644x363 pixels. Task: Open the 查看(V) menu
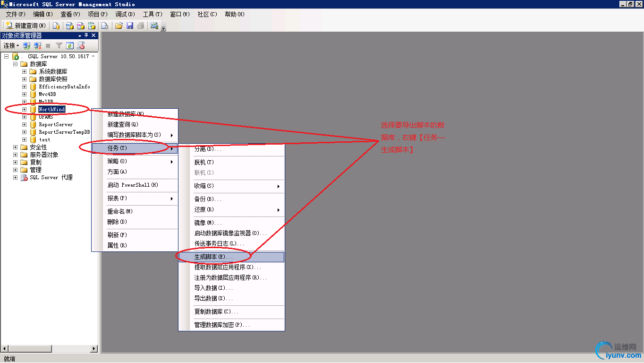coord(70,14)
